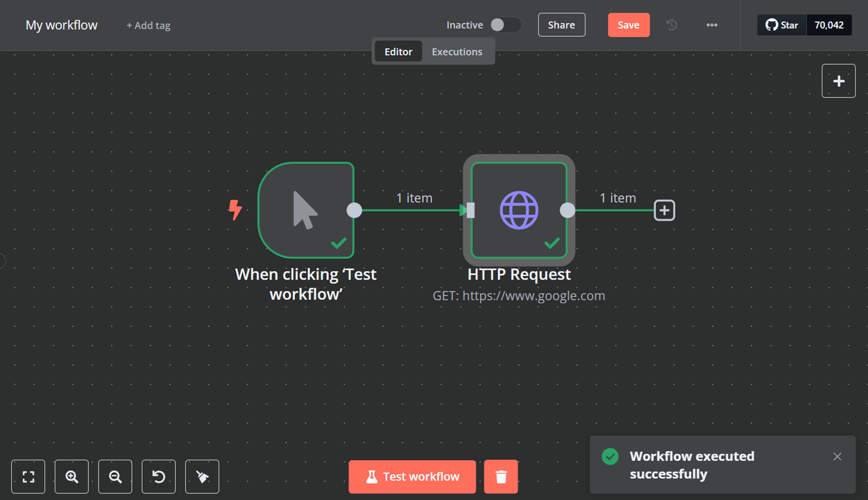Open the HTTP Request node globe icon
The width and height of the screenshot is (868, 500).
tap(518, 210)
